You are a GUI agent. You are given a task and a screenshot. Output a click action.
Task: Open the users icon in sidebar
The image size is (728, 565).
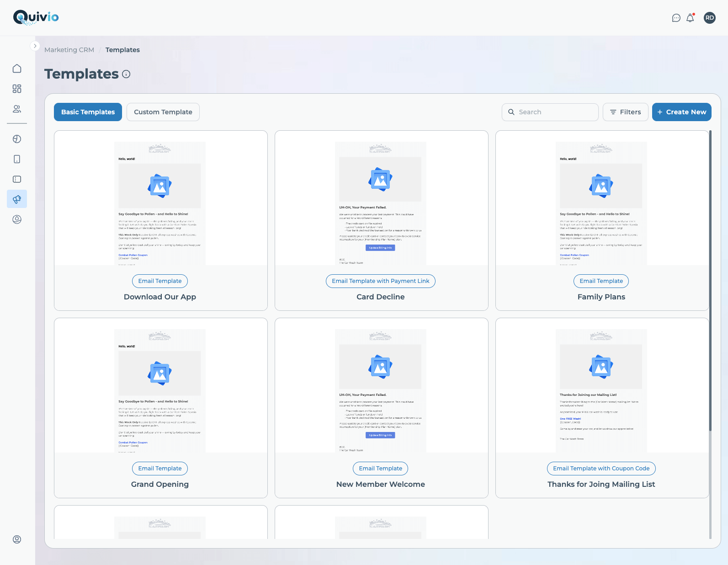(x=17, y=109)
